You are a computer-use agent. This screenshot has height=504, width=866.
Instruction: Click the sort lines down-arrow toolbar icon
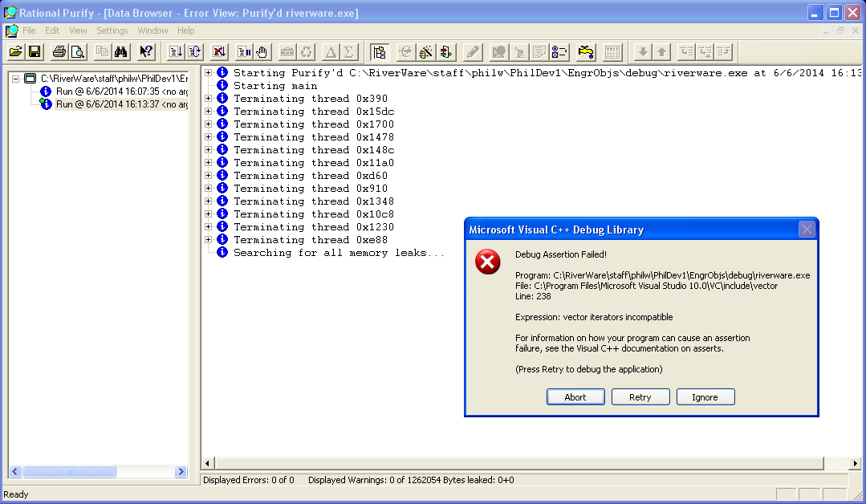176,52
